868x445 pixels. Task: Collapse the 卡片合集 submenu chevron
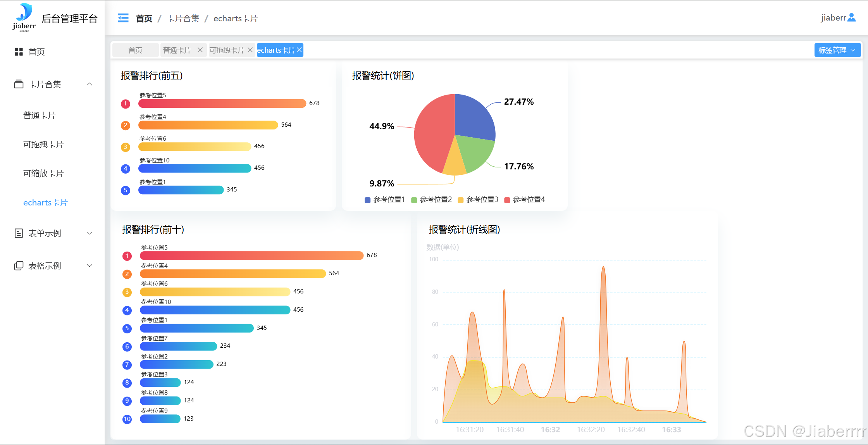click(90, 84)
